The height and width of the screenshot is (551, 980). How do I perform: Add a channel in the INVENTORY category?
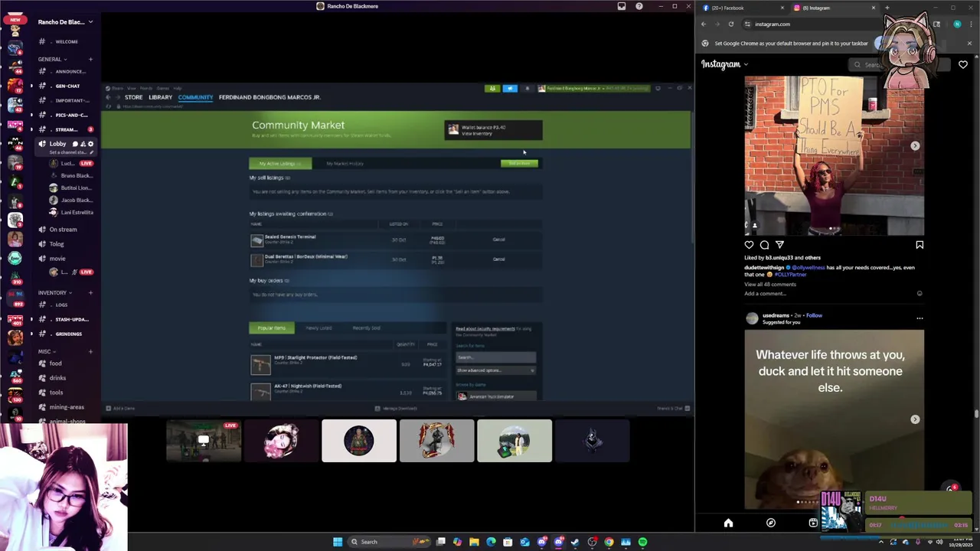(x=90, y=292)
